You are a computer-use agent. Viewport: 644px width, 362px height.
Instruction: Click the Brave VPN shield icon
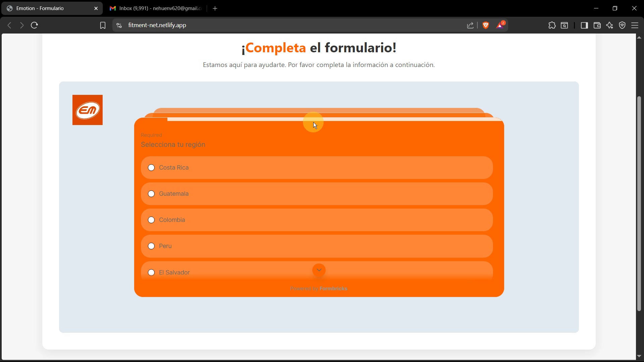pyautogui.click(x=622, y=25)
